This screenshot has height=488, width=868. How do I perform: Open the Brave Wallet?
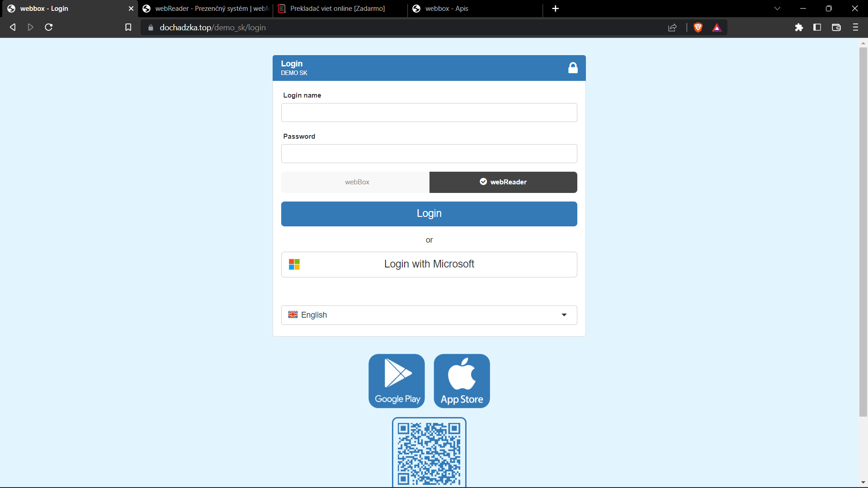(x=836, y=28)
